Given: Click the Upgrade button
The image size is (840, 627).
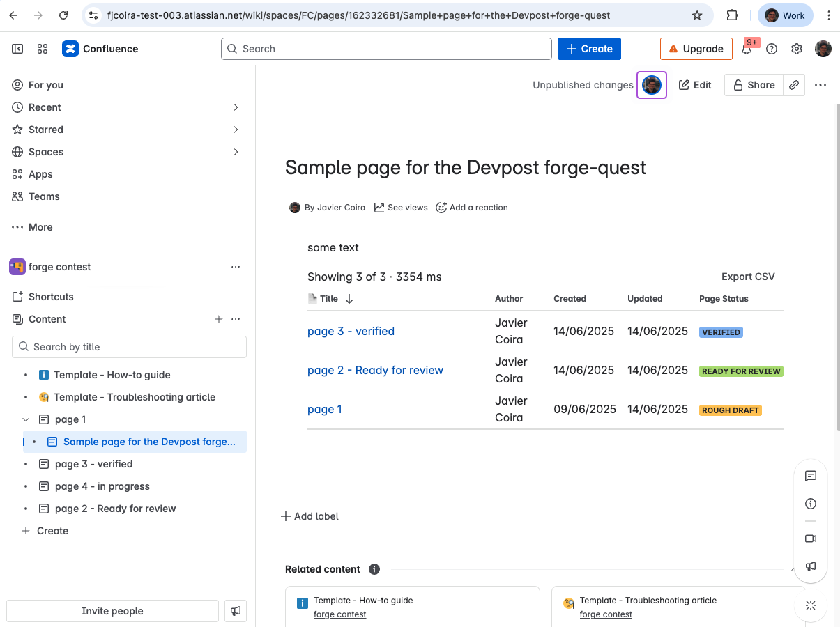Looking at the screenshot, I should [x=696, y=49].
